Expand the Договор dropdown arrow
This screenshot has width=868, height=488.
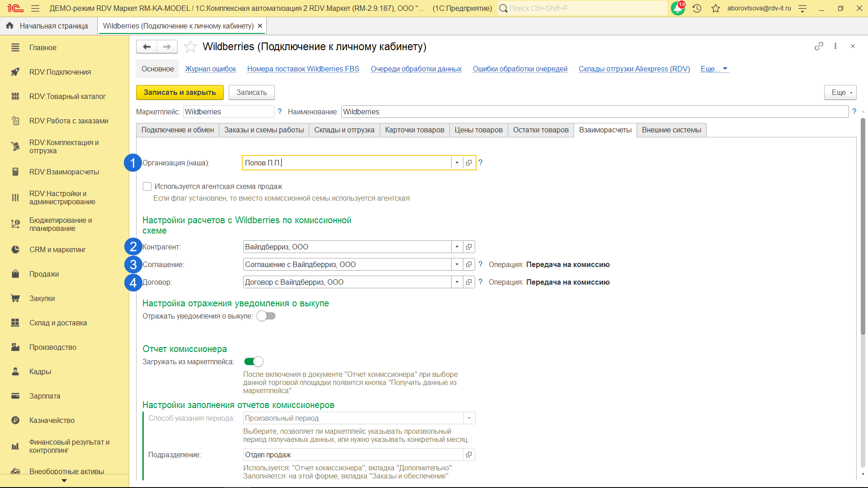(457, 282)
